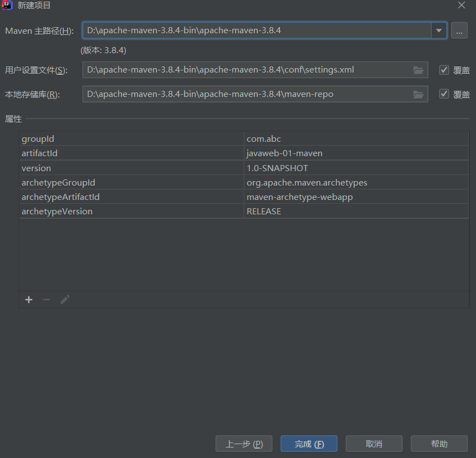Click the IntelliJ IDEA logo in title bar
This screenshot has height=458, width=476.
tap(7, 5)
